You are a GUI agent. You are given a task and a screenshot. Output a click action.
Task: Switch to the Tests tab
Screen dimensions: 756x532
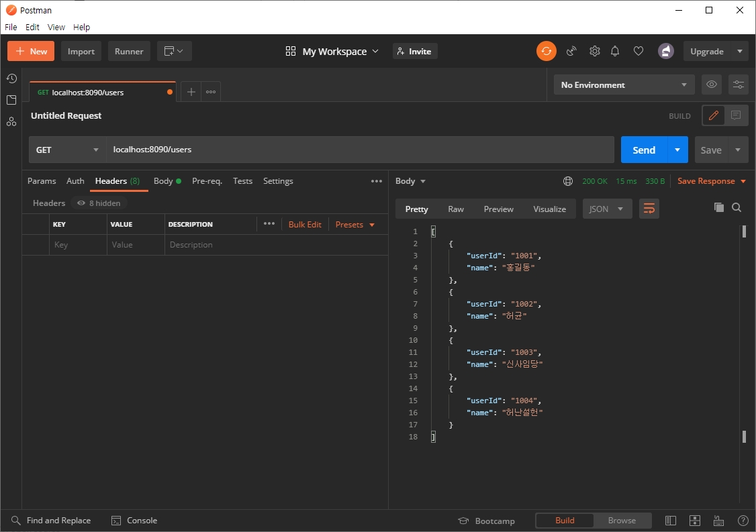pos(242,181)
